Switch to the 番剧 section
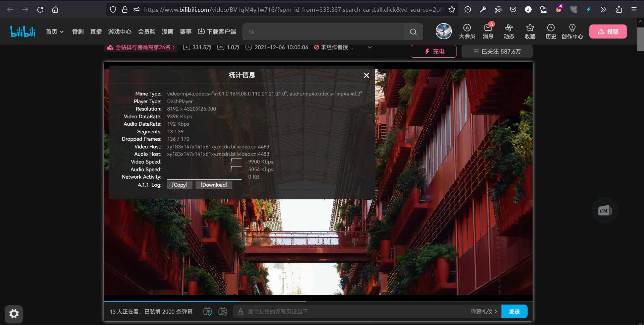 click(77, 31)
